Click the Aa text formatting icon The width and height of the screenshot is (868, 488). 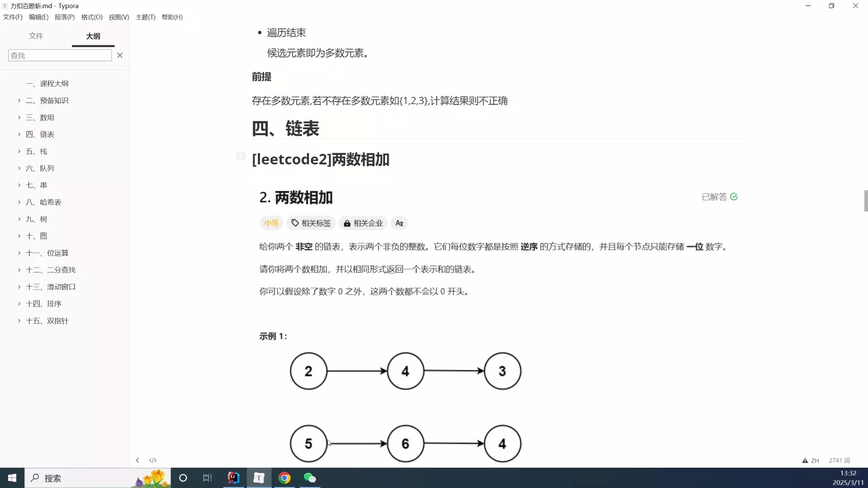[400, 223]
